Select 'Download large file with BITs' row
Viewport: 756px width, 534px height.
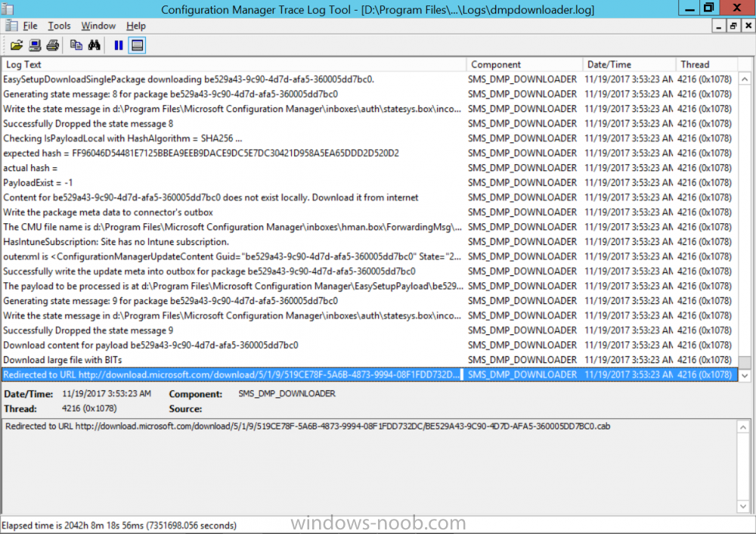click(x=370, y=360)
